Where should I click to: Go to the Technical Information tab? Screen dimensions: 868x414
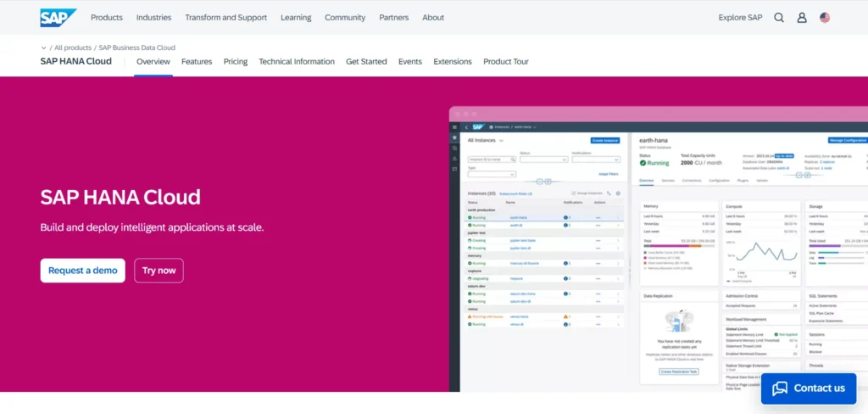pyautogui.click(x=297, y=62)
